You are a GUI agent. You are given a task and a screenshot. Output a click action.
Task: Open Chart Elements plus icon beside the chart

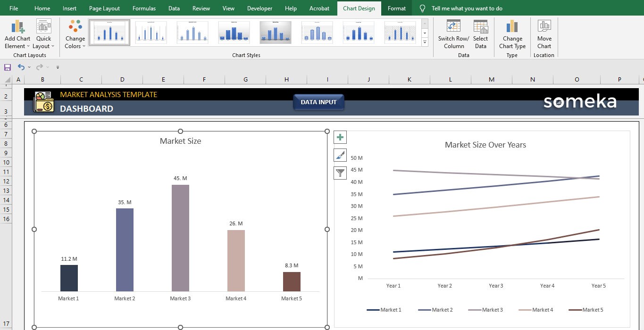pyautogui.click(x=340, y=137)
